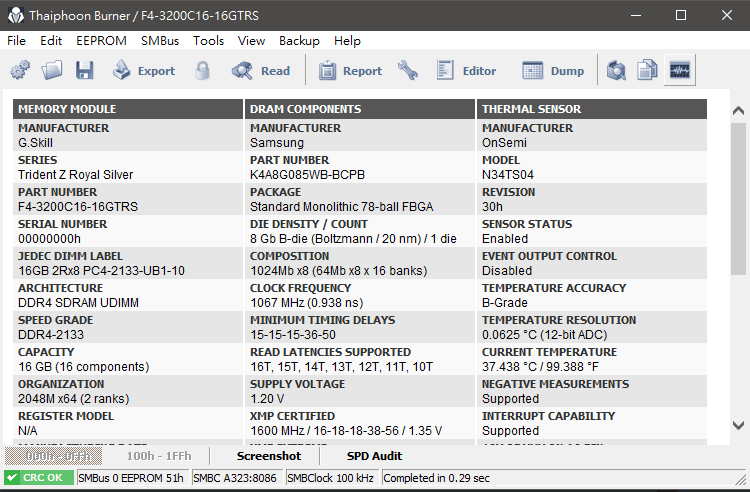This screenshot has width=750, height=492.
Task: Open the File menu
Action: coord(16,41)
